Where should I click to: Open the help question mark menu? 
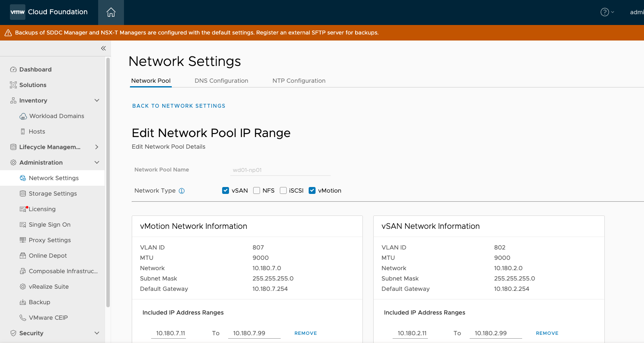[x=607, y=12]
